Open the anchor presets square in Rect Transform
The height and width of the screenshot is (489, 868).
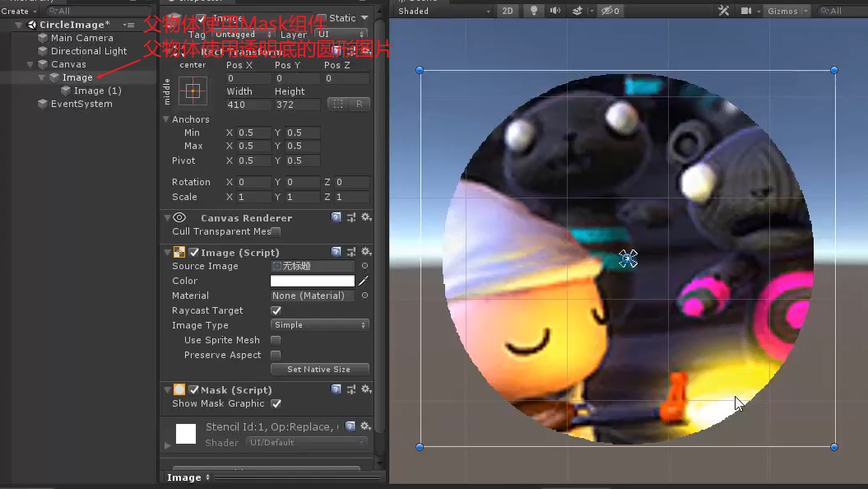pyautogui.click(x=193, y=91)
